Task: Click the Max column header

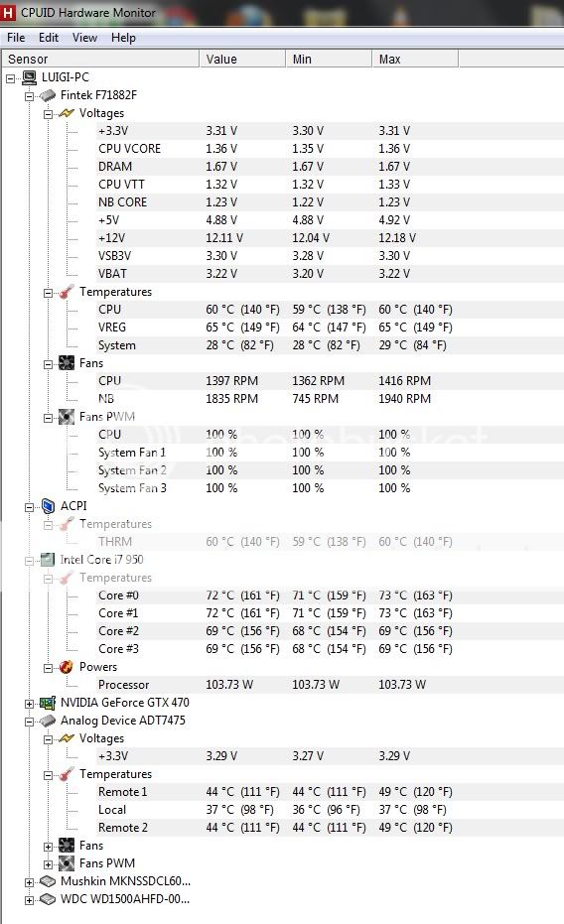Action: tap(415, 59)
